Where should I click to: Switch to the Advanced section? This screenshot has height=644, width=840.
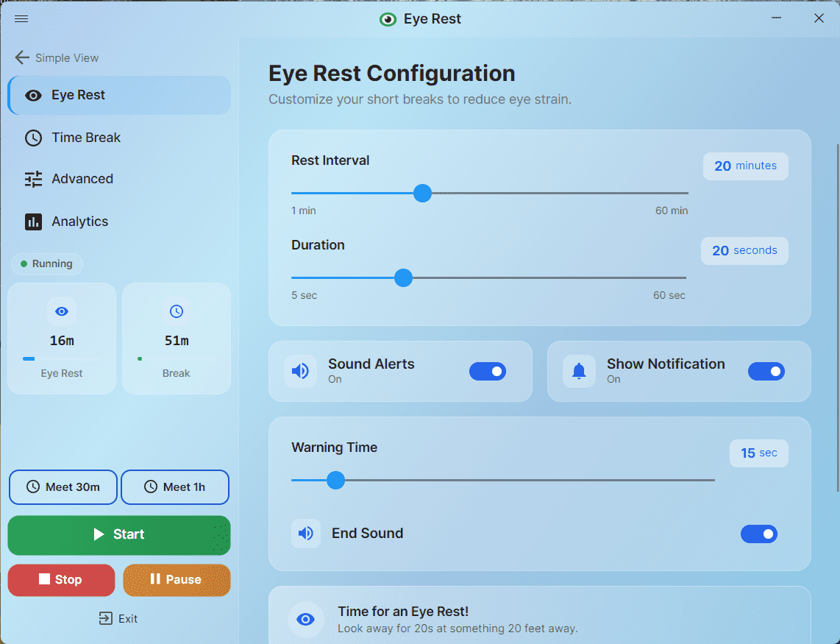(x=82, y=179)
